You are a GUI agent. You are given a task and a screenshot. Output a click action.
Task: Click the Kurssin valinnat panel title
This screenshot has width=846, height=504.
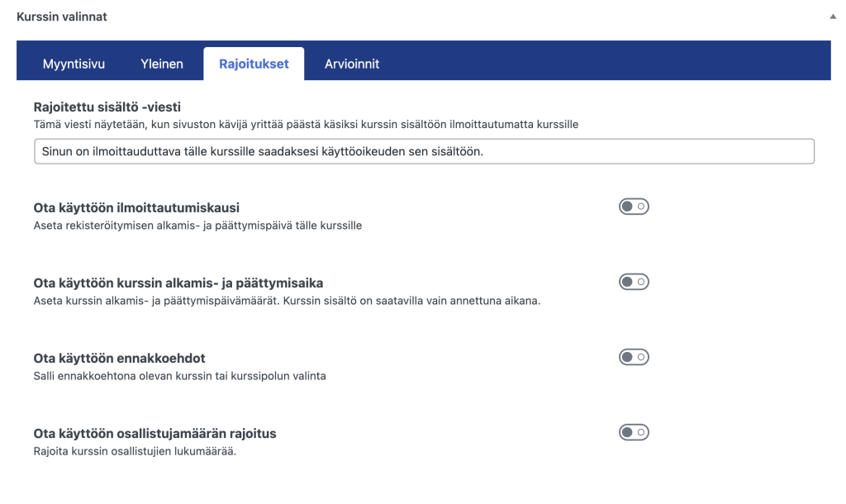[62, 17]
